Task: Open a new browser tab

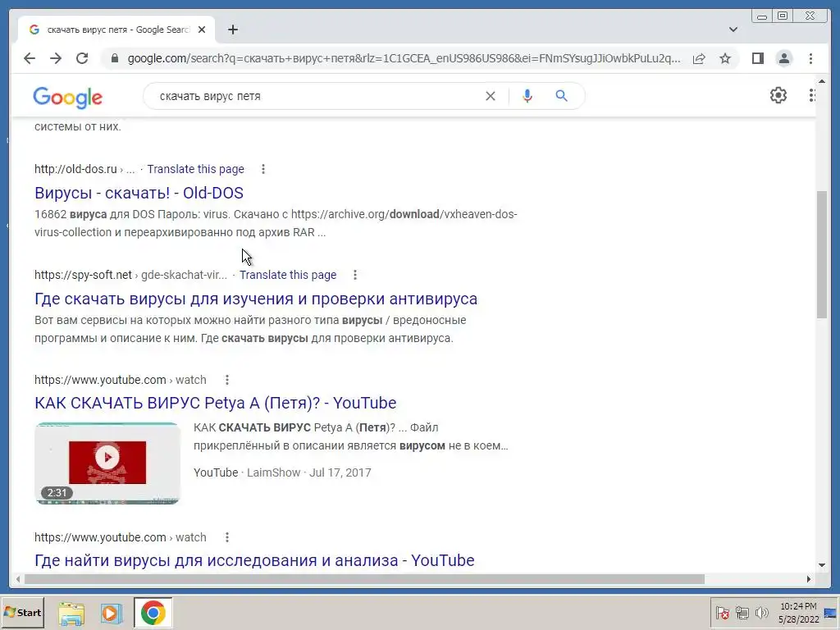Action: click(232, 30)
